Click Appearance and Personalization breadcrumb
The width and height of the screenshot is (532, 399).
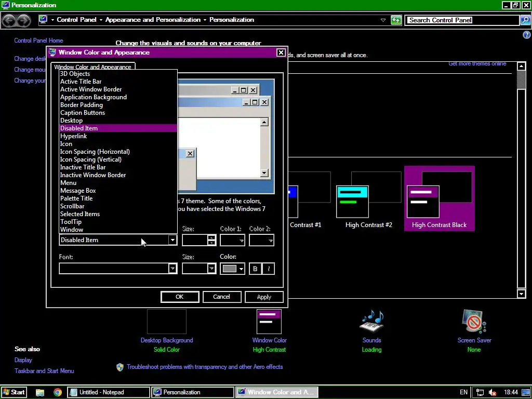click(153, 20)
